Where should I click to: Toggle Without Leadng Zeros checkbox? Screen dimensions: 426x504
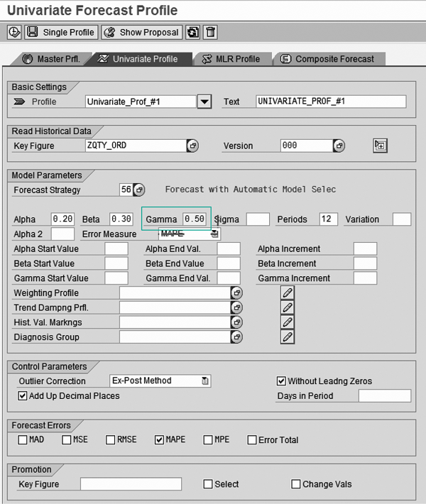tap(281, 381)
